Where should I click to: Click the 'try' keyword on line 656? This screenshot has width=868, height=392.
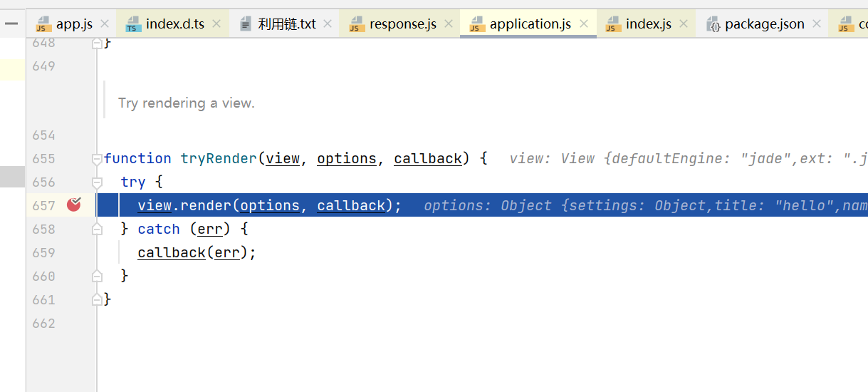point(133,182)
